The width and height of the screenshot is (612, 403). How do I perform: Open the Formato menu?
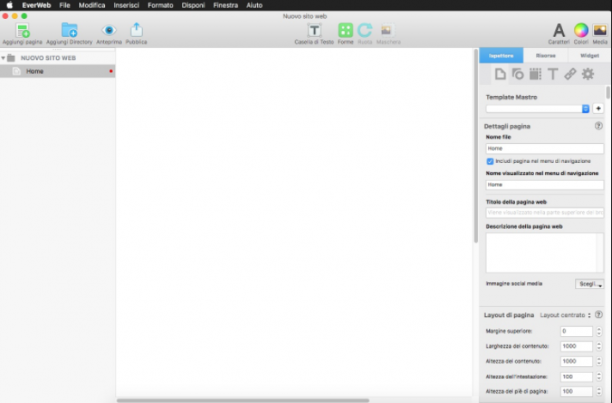[x=160, y=5]
